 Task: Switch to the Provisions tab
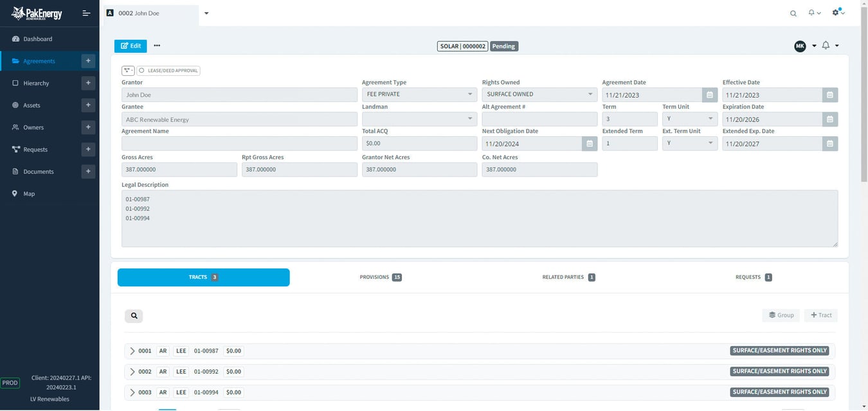380,277
